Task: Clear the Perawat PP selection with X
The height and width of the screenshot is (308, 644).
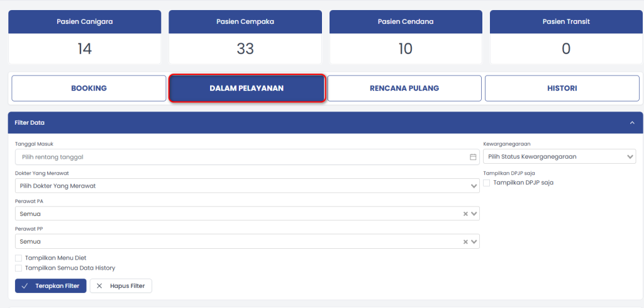Action: (465, 242)
